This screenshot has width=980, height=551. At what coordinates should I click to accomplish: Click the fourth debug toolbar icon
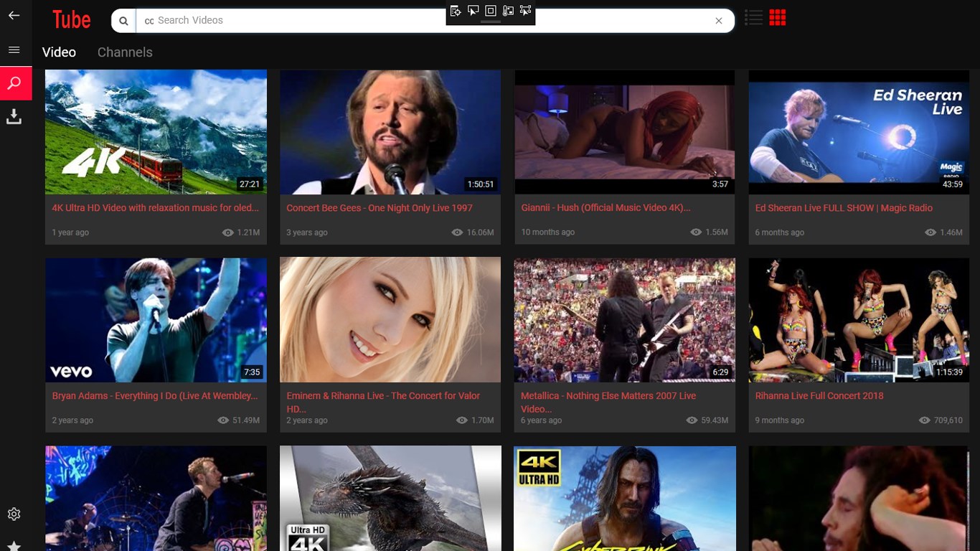coord(508,11)
